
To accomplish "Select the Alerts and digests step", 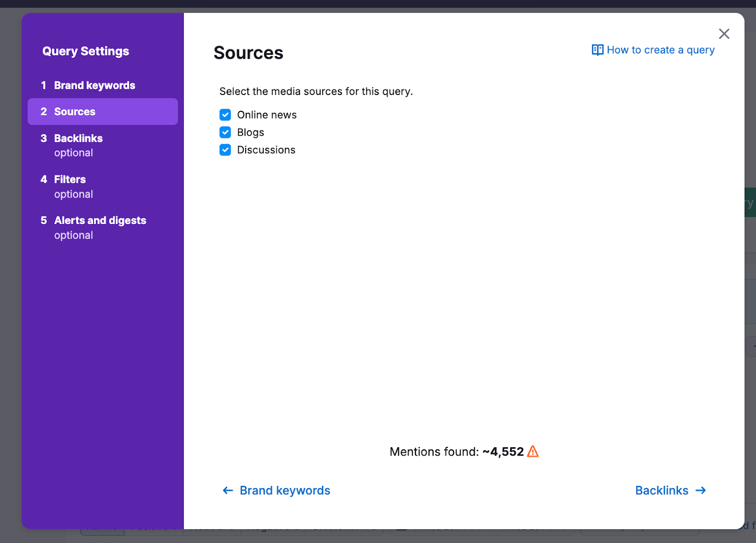I will [100, 220].
